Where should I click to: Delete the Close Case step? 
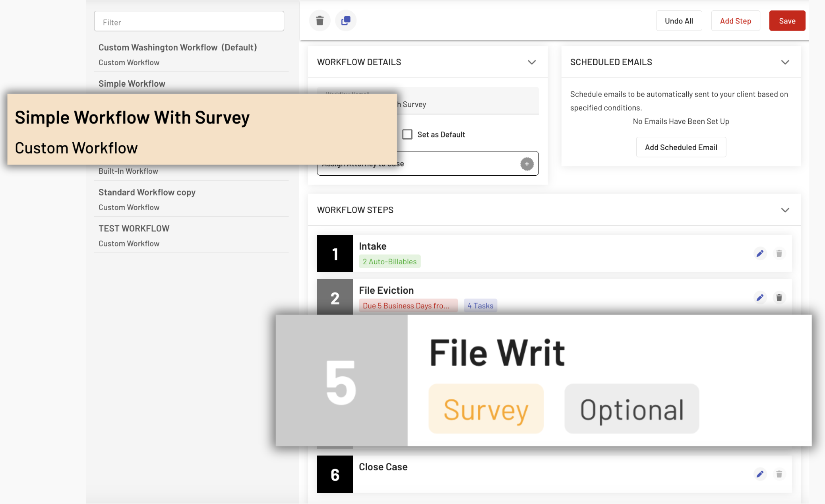tap(779, 474)
